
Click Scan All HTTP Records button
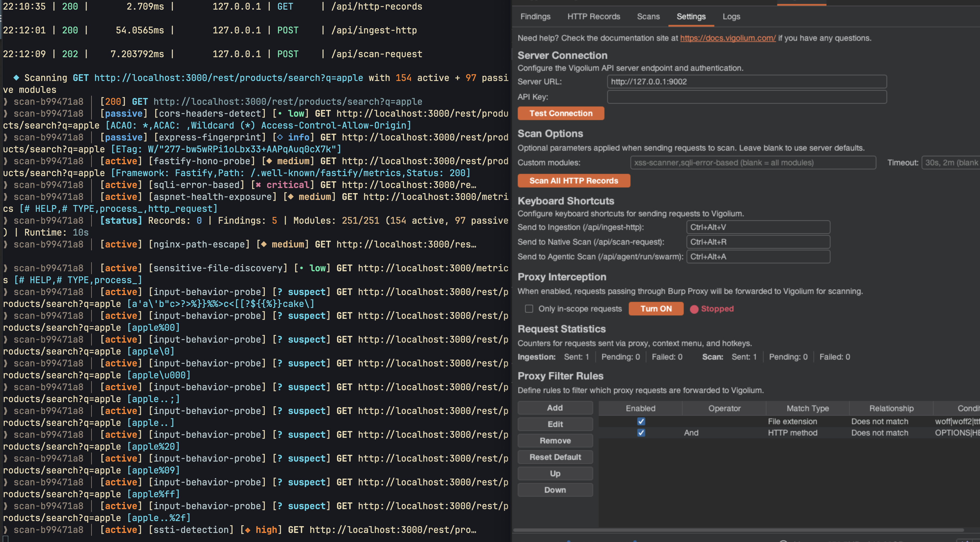(574, 181)
